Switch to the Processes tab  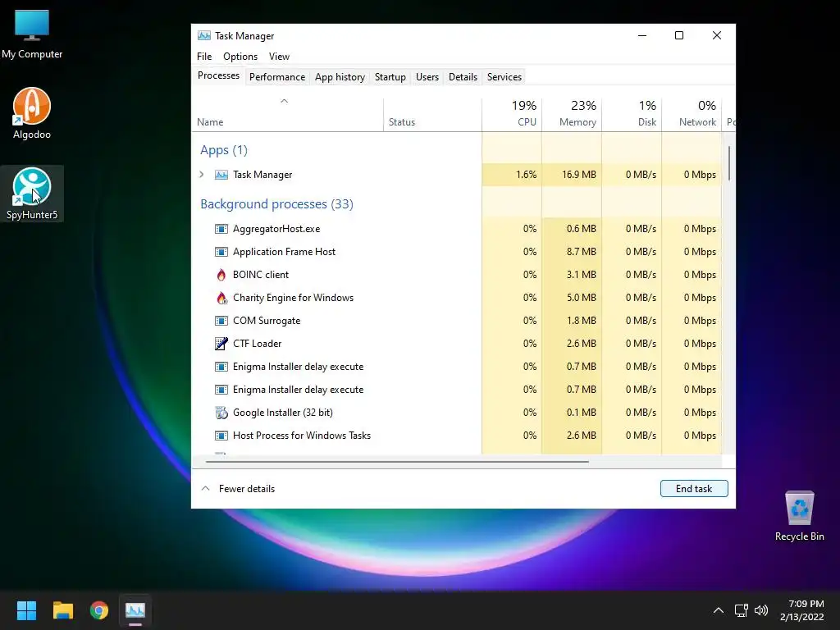click(x=218, y=75)
